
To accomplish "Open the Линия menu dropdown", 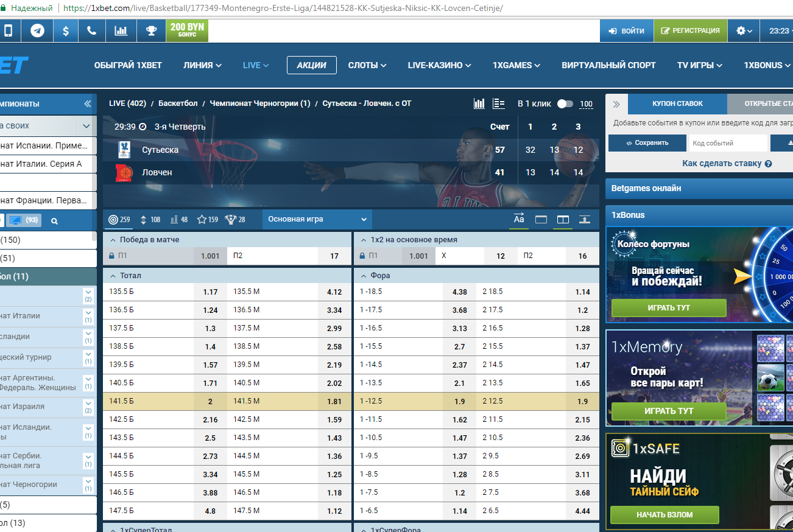I will click(202, 65).
